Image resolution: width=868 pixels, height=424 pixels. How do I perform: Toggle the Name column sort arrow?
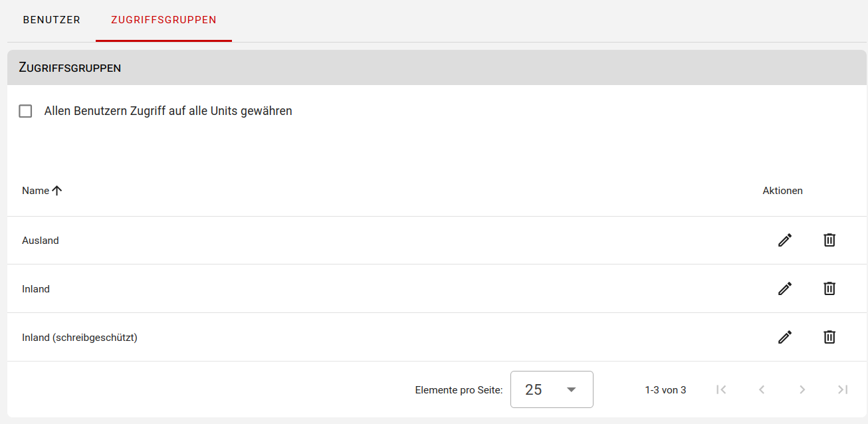57,191
